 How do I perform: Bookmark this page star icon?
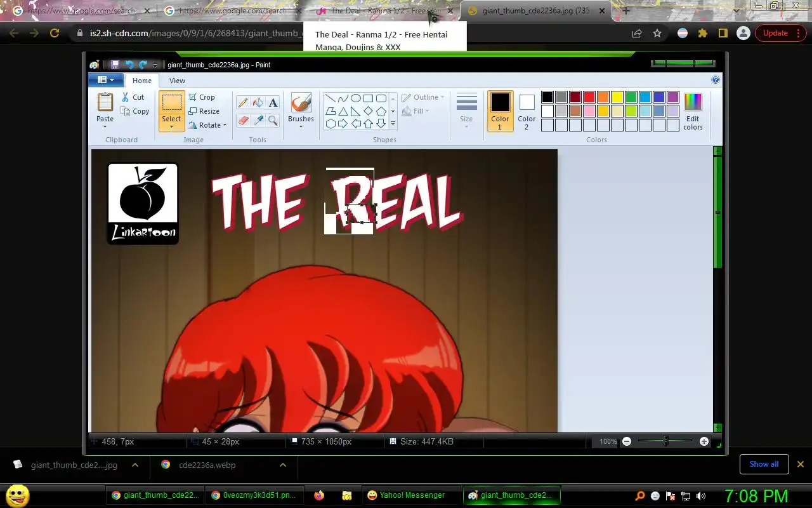click(657, 33)
